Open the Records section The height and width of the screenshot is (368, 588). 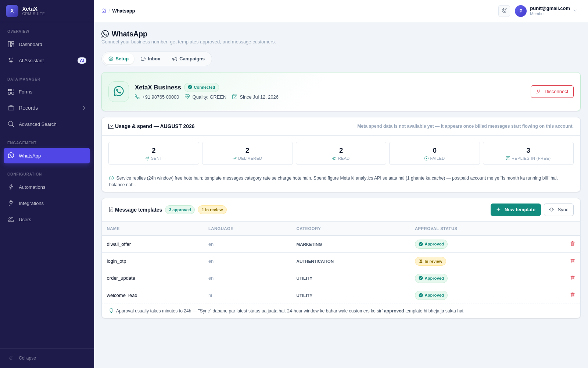coord(47,108)
